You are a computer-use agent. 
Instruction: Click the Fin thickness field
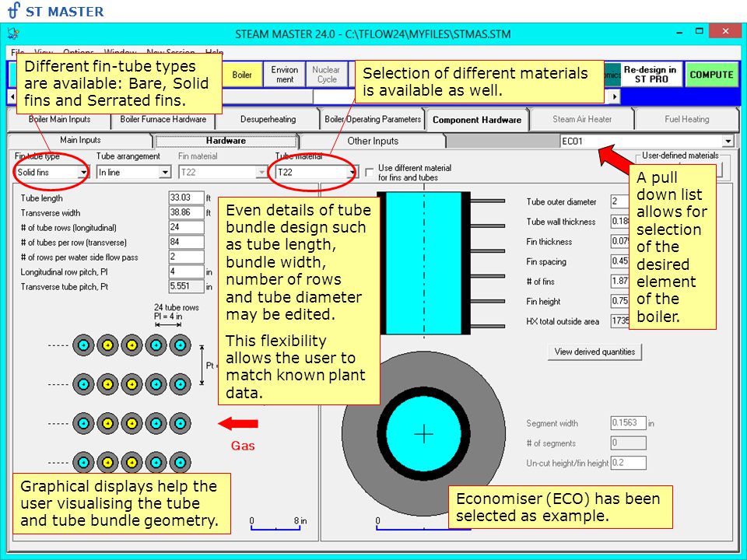pyautogui.click(x=620, y=241)
